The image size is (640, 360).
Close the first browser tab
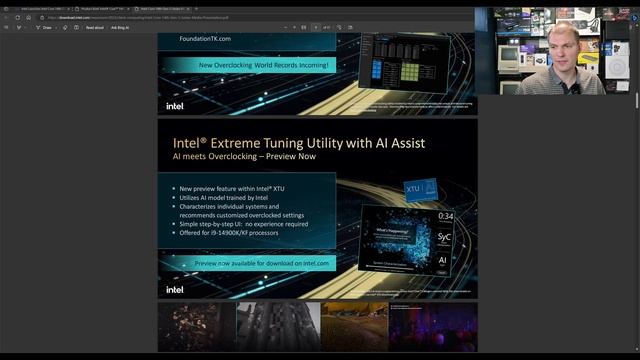coord(69,9)
